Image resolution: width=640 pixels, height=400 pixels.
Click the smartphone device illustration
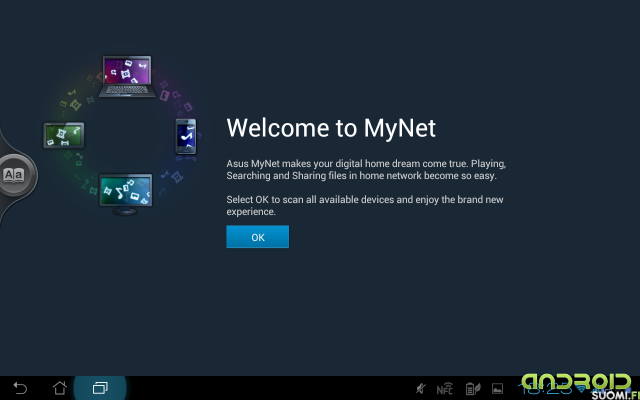click(x=186, y=137)
